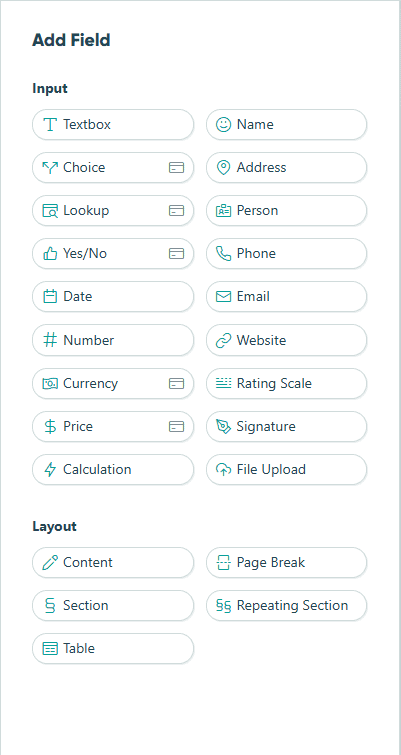The height and width of the screenshot is (755, 401).
Task: Add a Repeating Section layout element
Action: [x=286, y=605]
